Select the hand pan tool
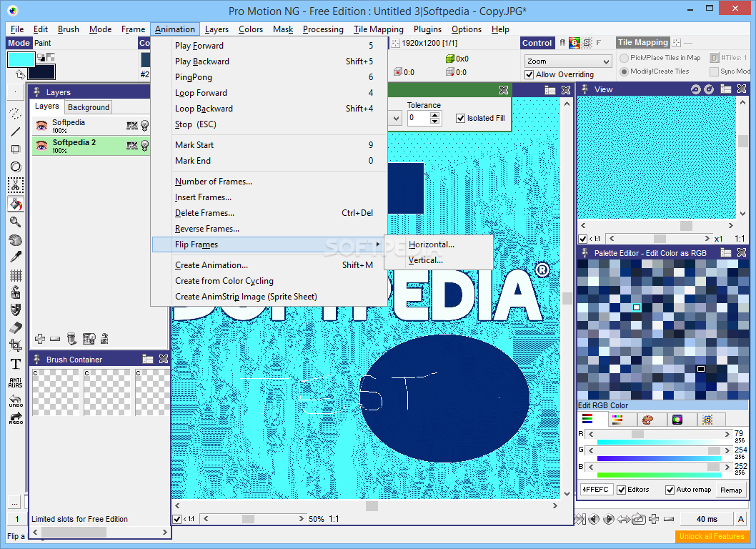 (16, 239)
